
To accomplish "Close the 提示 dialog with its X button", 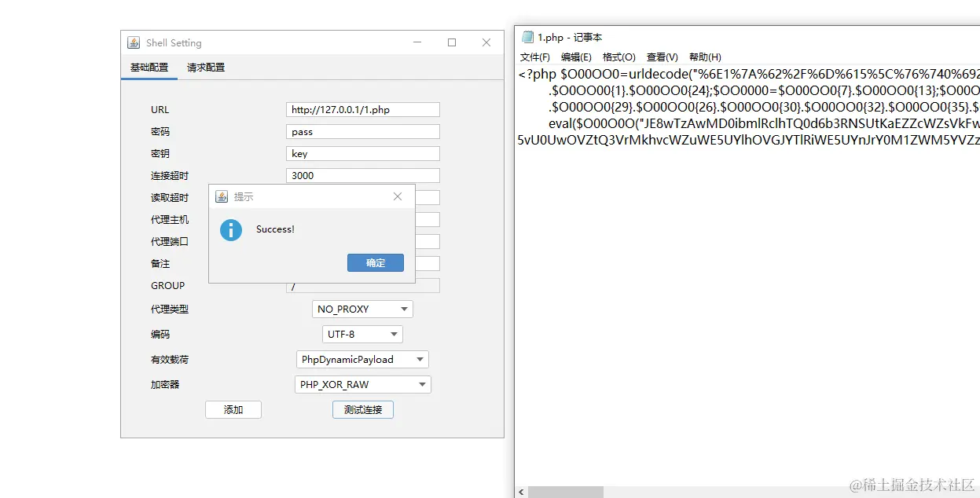I will click(x=398, y=196).
